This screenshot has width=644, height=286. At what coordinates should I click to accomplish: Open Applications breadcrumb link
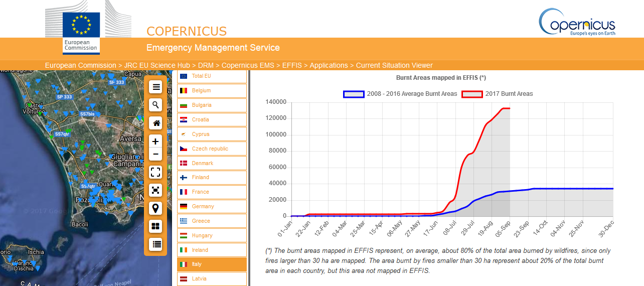click(x=329, y=65)
